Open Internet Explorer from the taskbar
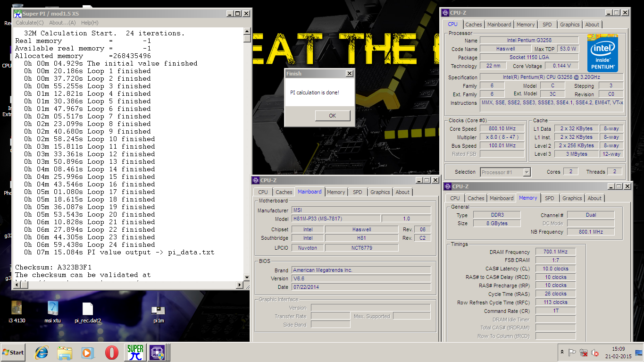Image resolution: width=644 pixels, height=362 pixels. (x=42, y=352)
